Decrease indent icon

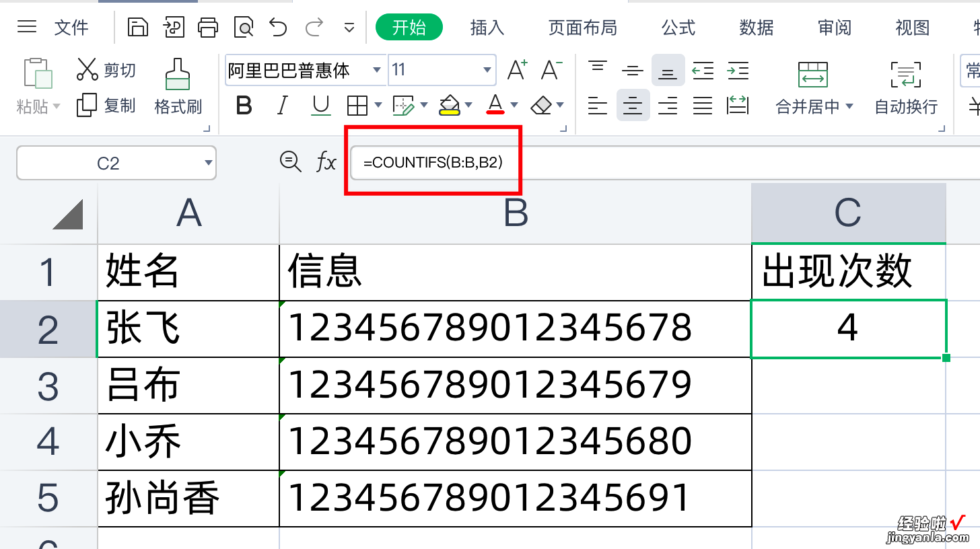point(703,70)
